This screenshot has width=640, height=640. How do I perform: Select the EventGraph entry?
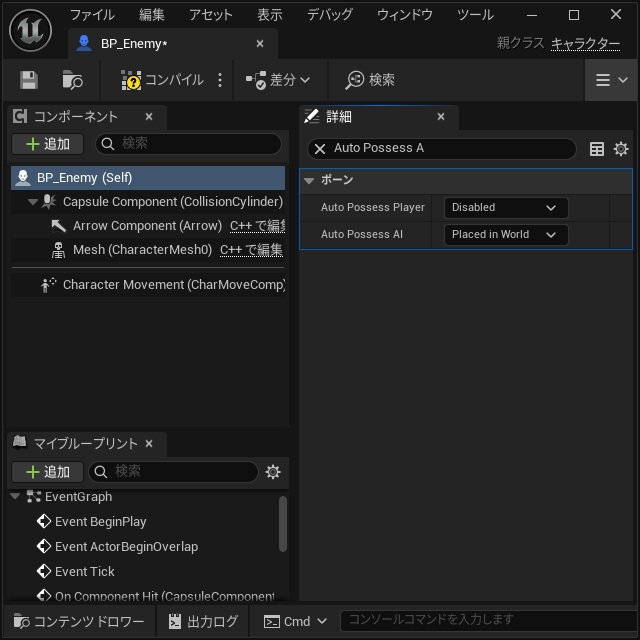[78, 497]
